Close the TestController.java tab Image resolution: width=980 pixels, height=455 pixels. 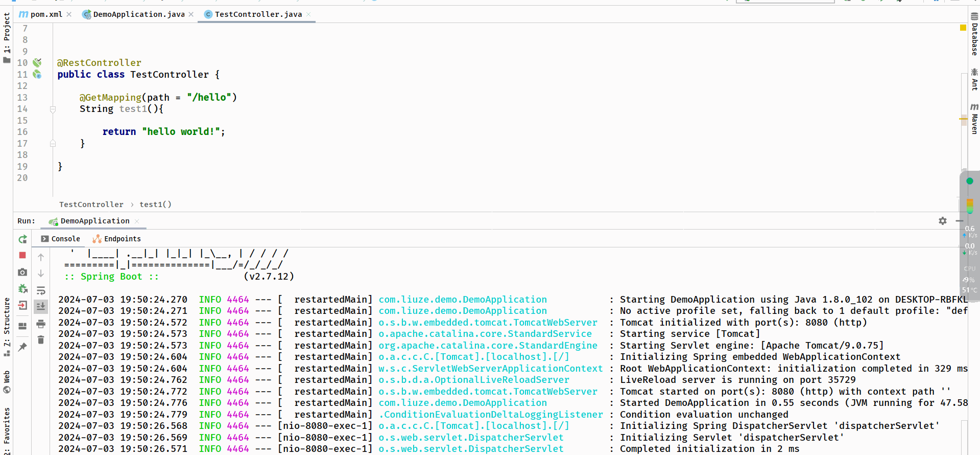pyautogui.click(x=308, y=14)
